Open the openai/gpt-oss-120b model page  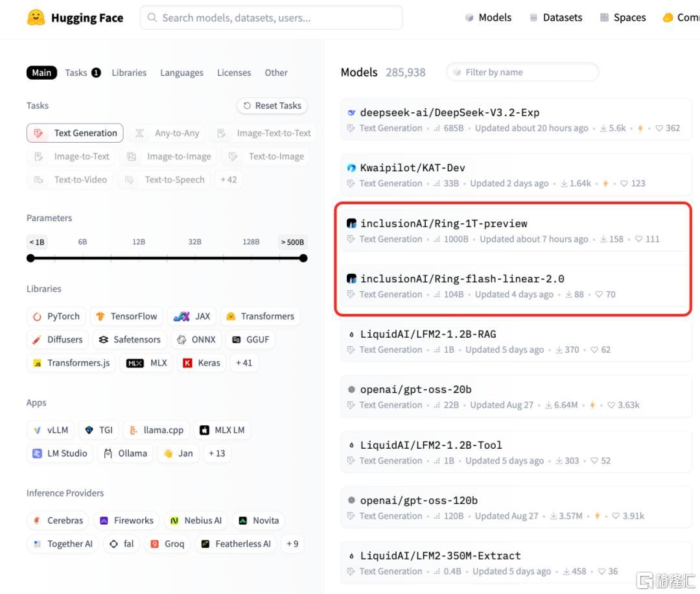coord(419,501)
